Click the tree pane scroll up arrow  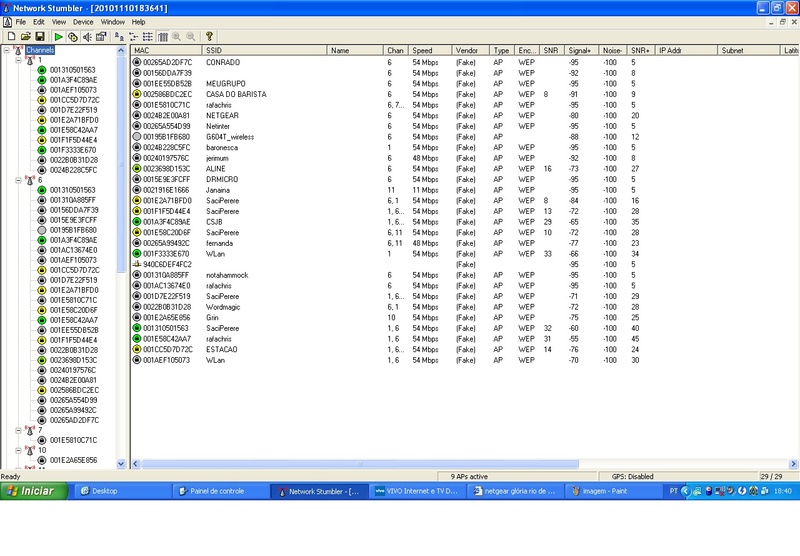pyautogui.click(x=121, y=50)
